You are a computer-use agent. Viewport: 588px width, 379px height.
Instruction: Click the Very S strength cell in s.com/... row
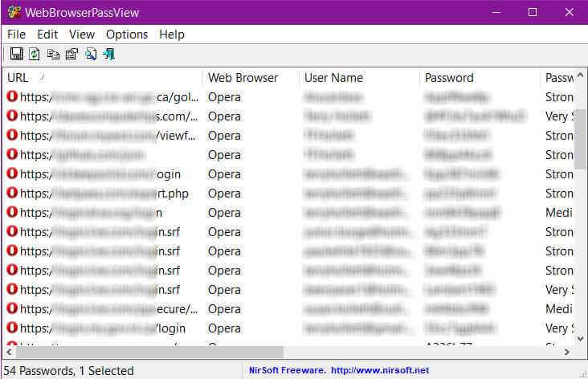560,116
